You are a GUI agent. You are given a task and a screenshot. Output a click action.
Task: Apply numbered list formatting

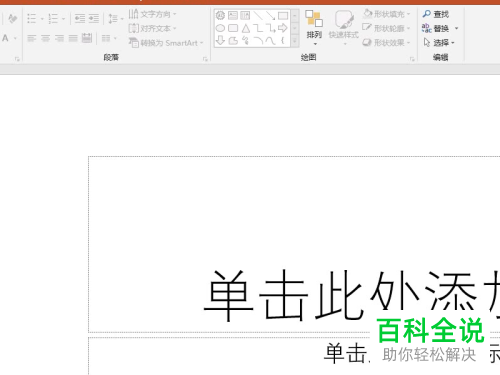pos(53,18)
